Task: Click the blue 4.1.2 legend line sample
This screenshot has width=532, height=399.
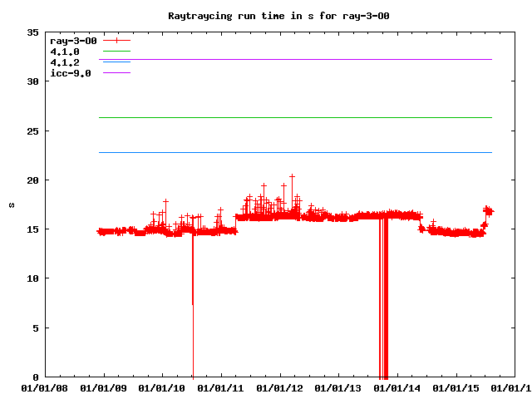Action: click(x=117, y=62)
